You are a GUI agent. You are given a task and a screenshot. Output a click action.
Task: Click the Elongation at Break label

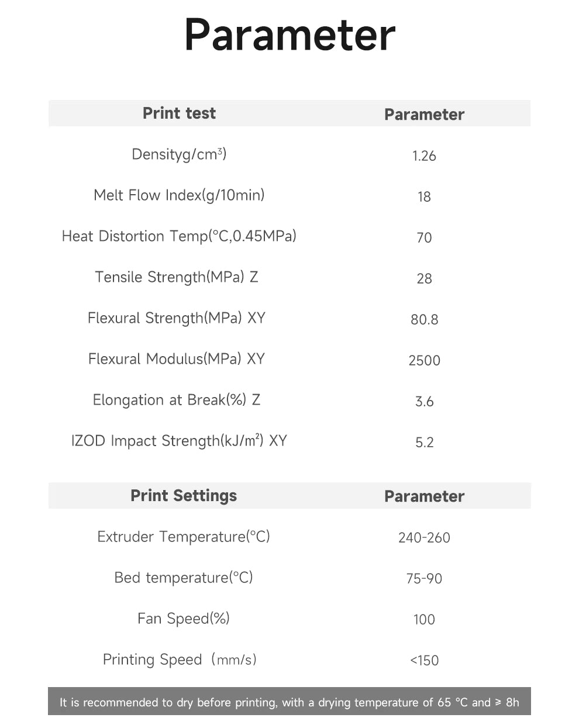pyautogui.click(x=177, y=400)
